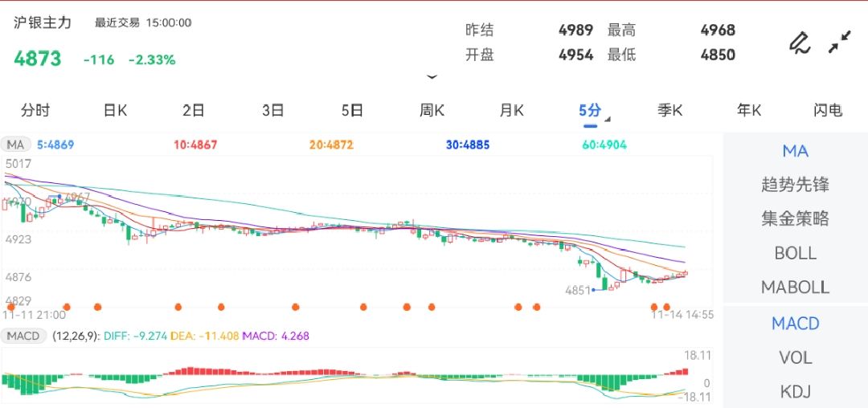Viewport: 868px width, 408px height.
Task: Click the 最高 value 4968
Action: 718,30
